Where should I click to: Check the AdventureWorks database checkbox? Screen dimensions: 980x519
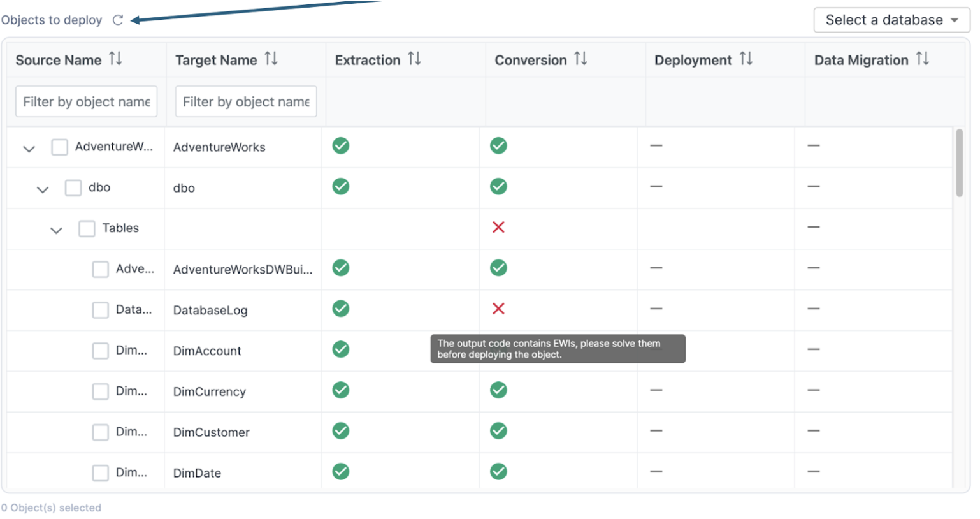(x=60, y=147)
